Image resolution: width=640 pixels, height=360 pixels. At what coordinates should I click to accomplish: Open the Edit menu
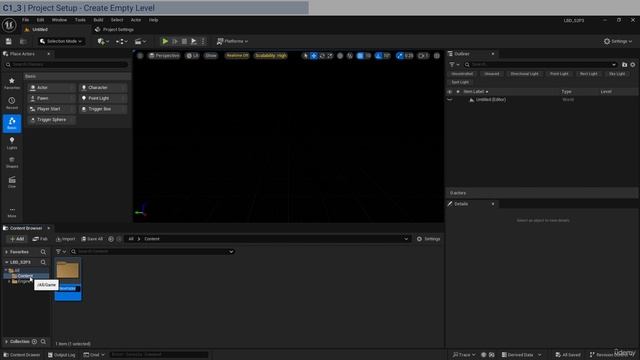point(40,20)
